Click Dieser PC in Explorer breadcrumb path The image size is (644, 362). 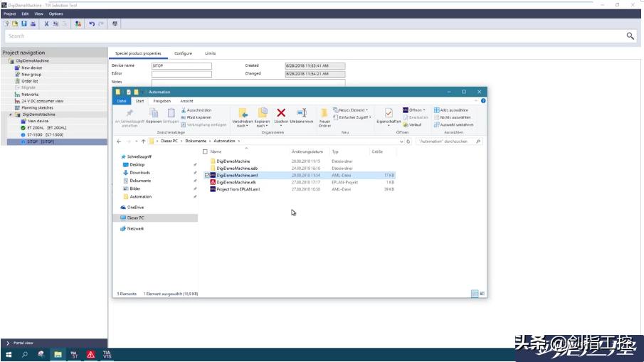[x=169, y=142]
